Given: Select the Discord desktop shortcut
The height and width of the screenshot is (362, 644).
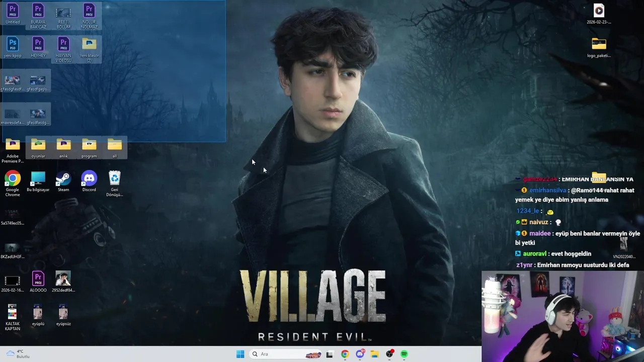Looking at the screenshot, I should [89, 182].
